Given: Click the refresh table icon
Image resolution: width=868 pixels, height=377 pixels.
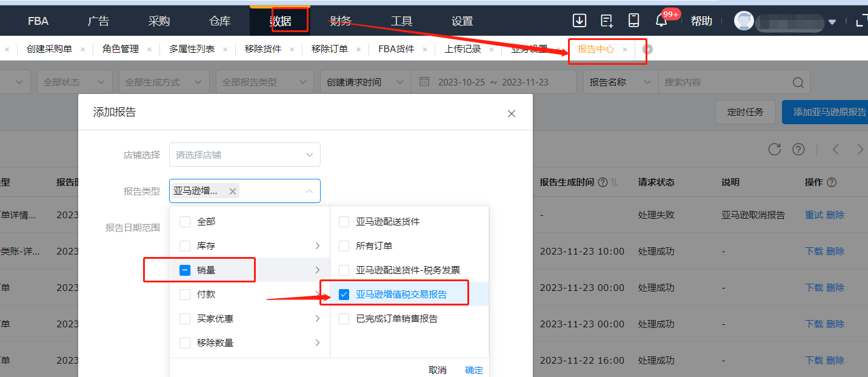Looking at the screenshot, I should (774, 149).
